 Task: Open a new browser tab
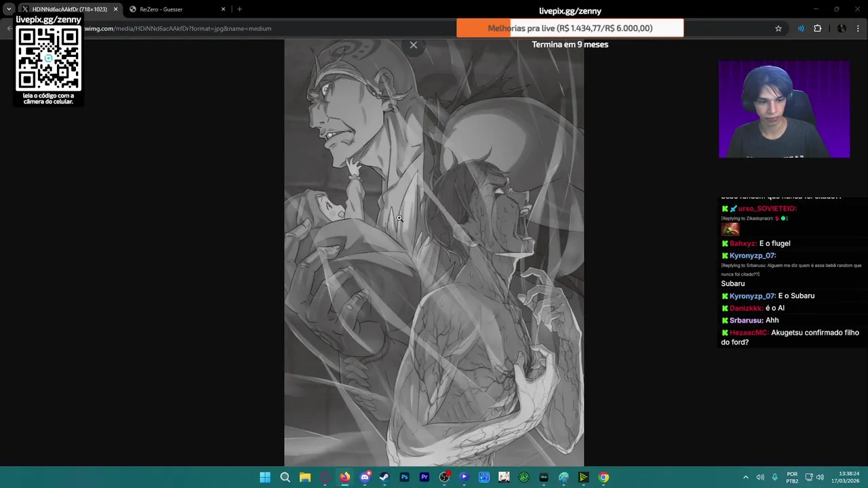tap(239, 9)
